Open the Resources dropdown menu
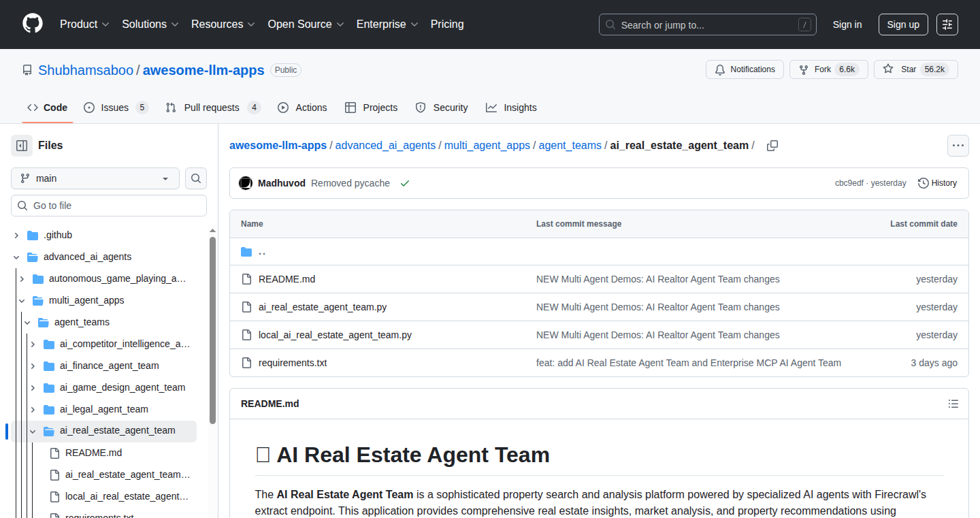This screenshot has width=980, height=518. point(223,24)
